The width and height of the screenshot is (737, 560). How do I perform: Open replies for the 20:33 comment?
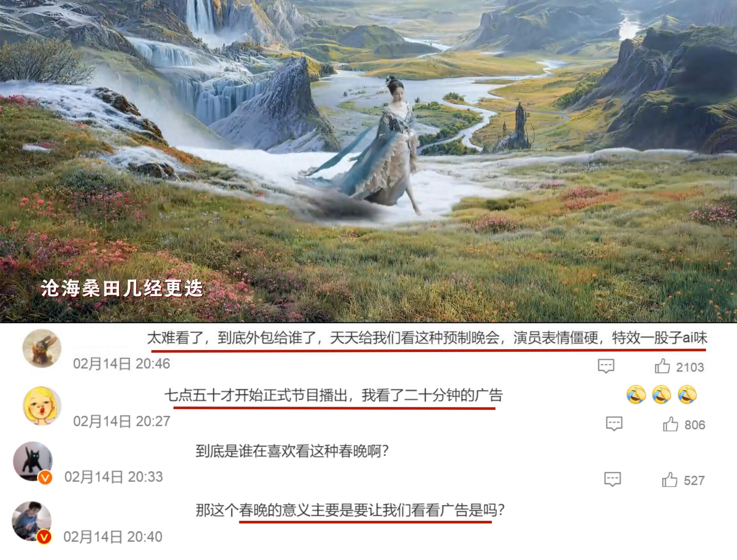click(613, 480)
